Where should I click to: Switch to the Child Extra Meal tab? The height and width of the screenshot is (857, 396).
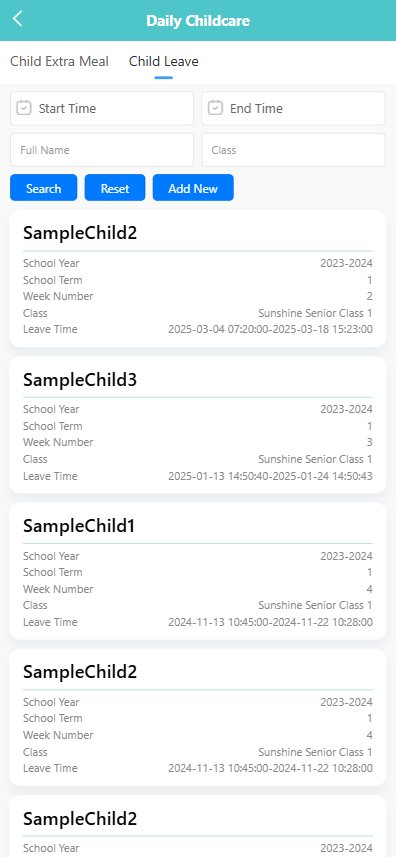tap(60, 61)
